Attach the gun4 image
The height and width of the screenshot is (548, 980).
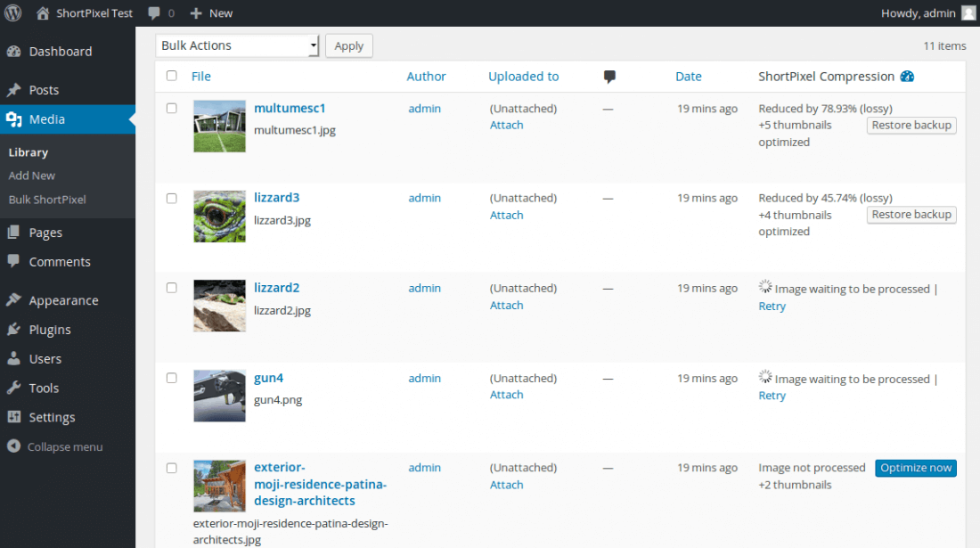click(506, 394)
